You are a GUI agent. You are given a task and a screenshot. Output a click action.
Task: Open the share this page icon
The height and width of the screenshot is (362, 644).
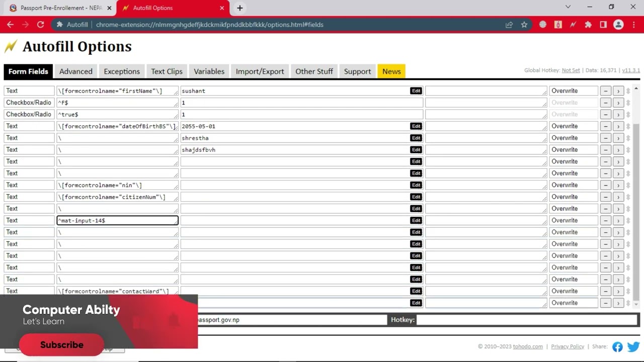509,25
